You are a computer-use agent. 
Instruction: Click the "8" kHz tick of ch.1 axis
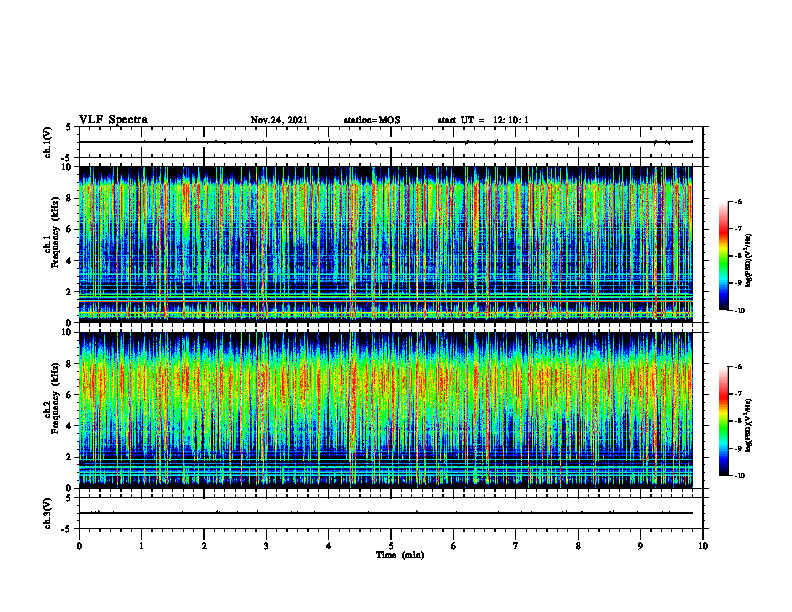tap(70, 198)
